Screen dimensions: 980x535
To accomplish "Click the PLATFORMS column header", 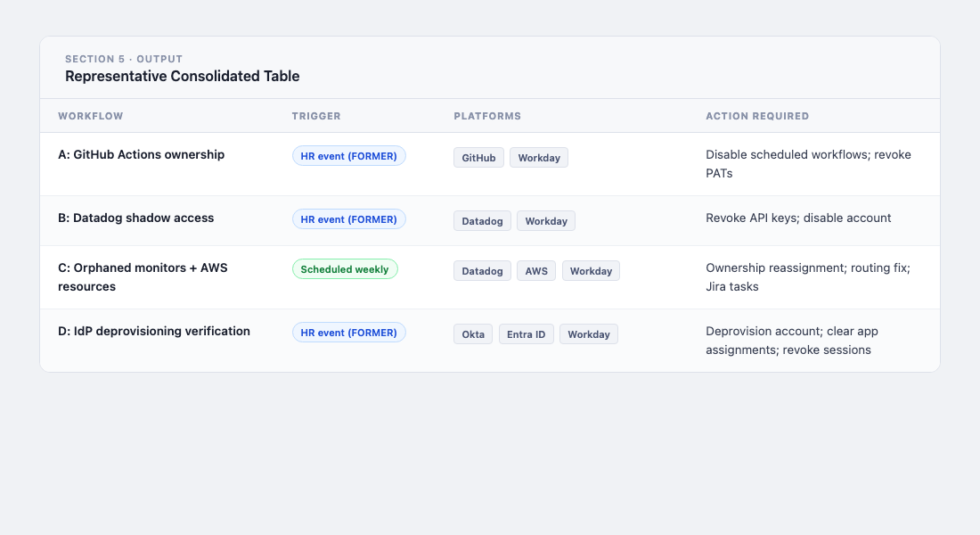I will [487, 116].
